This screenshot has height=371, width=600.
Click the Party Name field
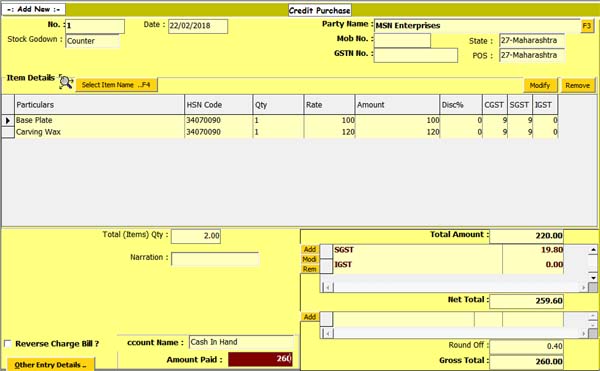coord(477,26)
